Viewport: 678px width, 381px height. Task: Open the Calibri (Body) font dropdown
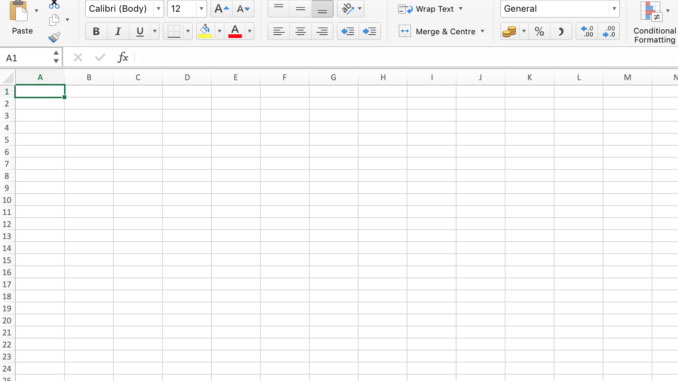158,9
